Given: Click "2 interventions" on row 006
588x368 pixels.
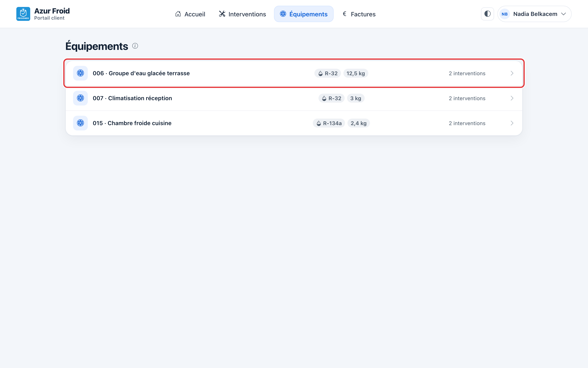Looking at the screenshot, I should coord(467,73).
